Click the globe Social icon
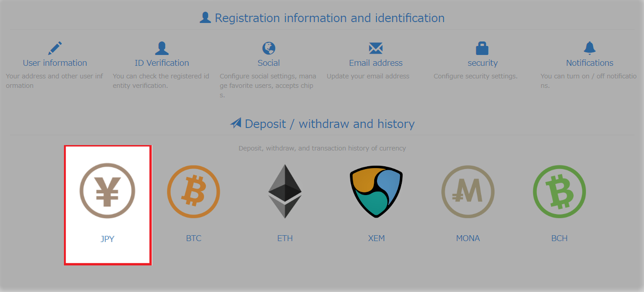Image resolution: width=644 pixels, height=292 pixels. [x=269, y=48]
